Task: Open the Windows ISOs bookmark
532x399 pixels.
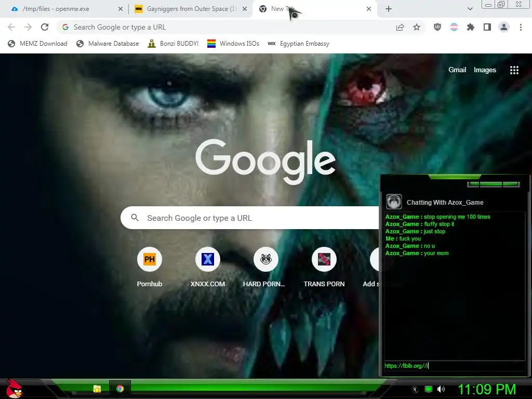Action: [233, 44]
